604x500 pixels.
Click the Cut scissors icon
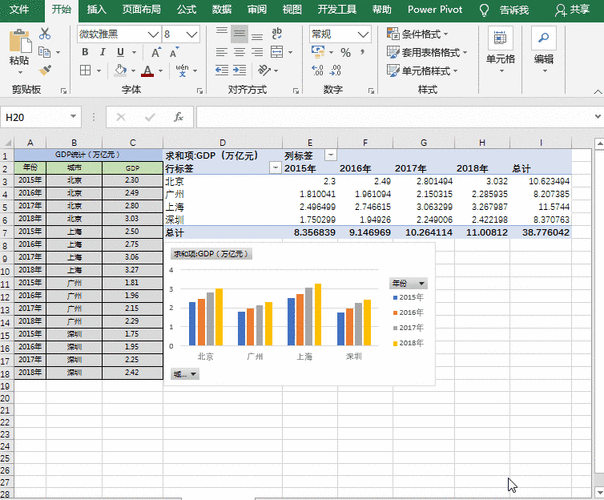coord(45,34)
